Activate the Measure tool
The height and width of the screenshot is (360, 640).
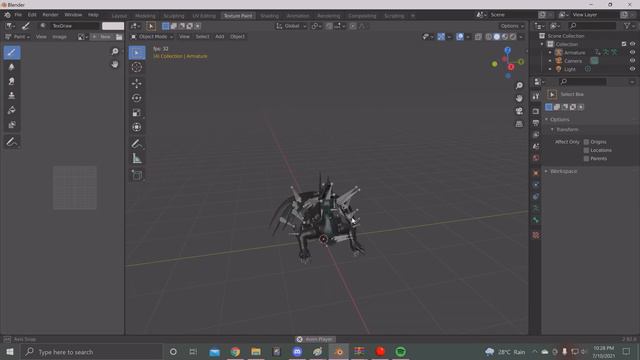[137, 158]
